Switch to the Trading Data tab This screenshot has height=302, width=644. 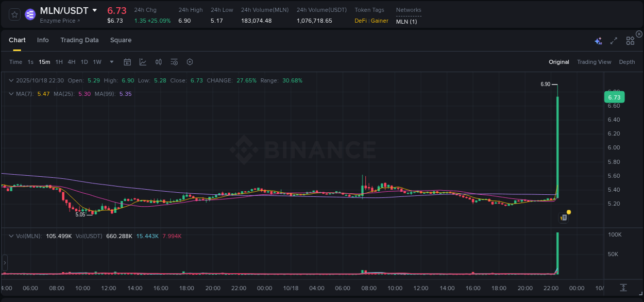[x=79, y=40]
